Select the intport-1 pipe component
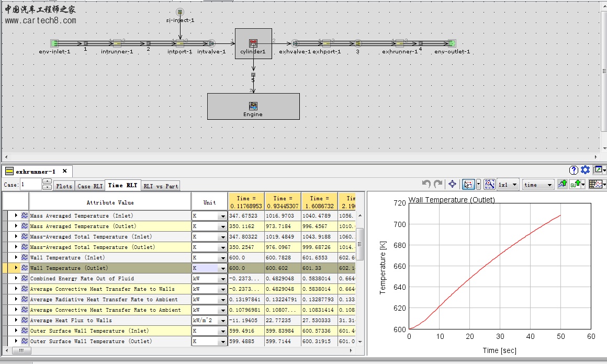This screenshot has height=364, width=607. (180, 43)
